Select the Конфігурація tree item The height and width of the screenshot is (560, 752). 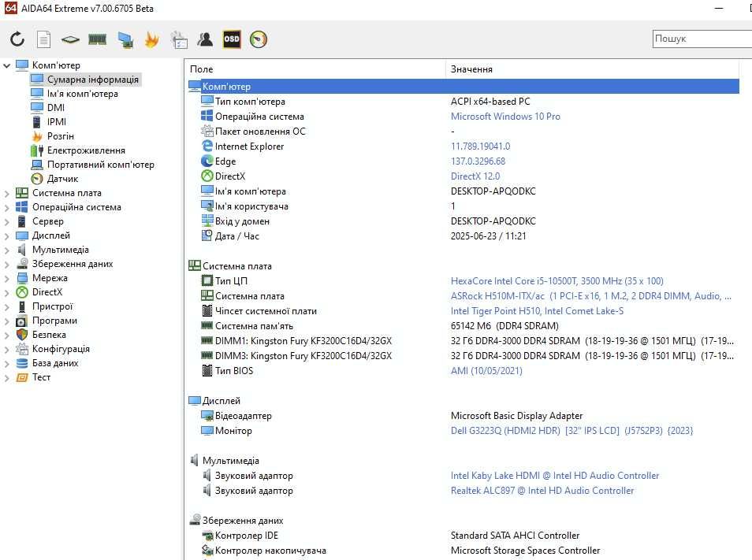point(61,349)
